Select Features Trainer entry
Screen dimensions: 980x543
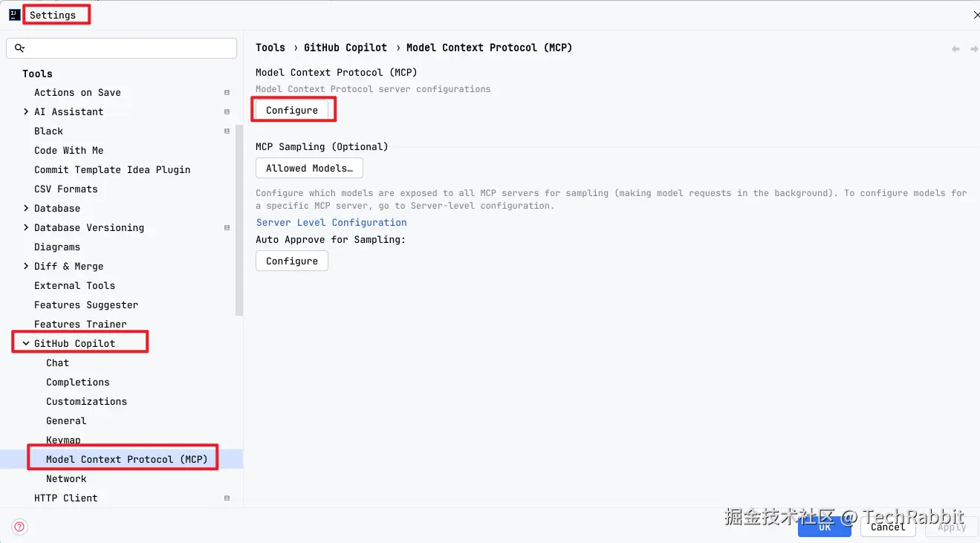click(80, 325)
